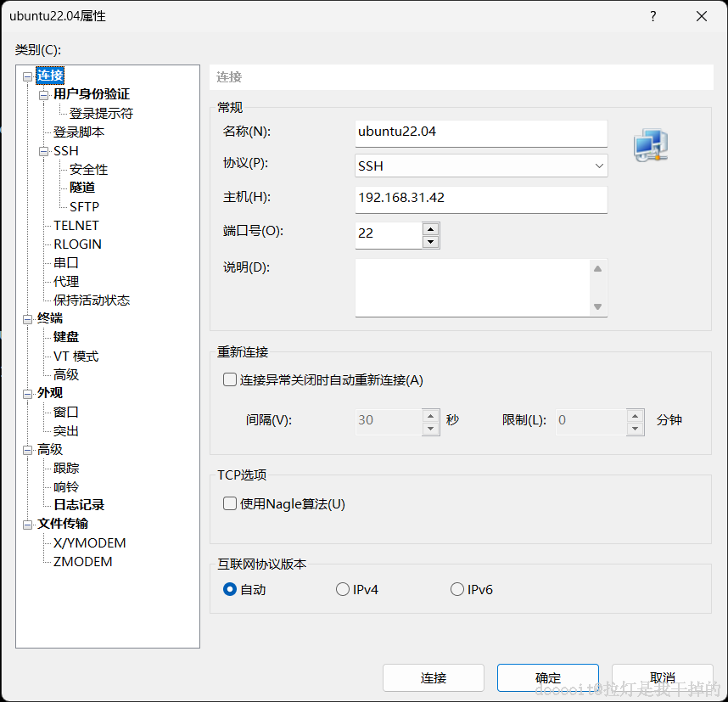
Task: Click the session monitor icon beside name field
Action: click(650, 145)
